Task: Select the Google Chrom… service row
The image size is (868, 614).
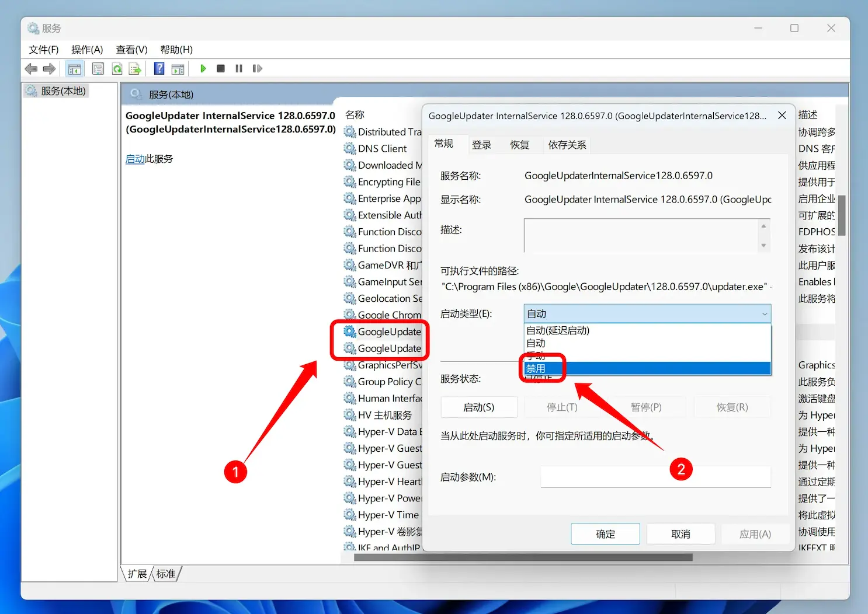Action: (x=383, y=315)
